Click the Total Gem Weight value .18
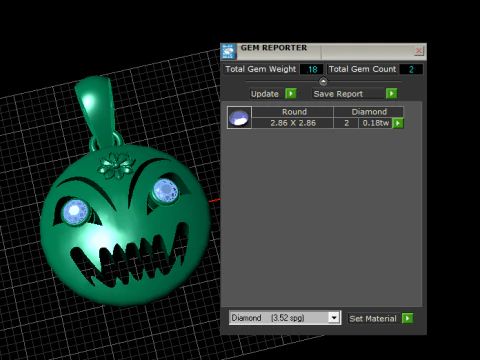The width and height of the screenshot is (480, 360). coord(312,69)
